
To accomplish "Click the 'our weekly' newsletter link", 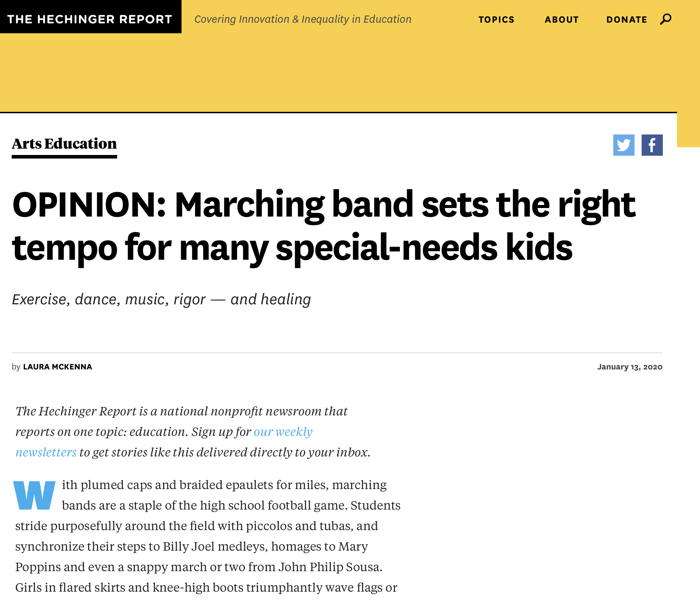I will pos(283,432).
